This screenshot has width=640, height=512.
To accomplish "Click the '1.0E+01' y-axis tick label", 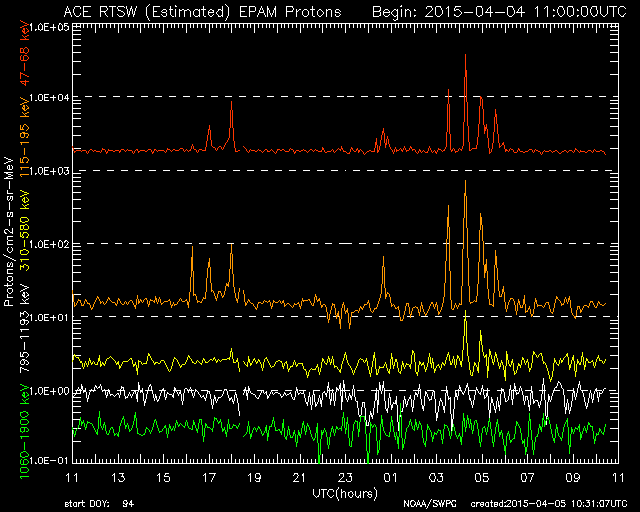I will pyautogui.click(x=50, y=318).
